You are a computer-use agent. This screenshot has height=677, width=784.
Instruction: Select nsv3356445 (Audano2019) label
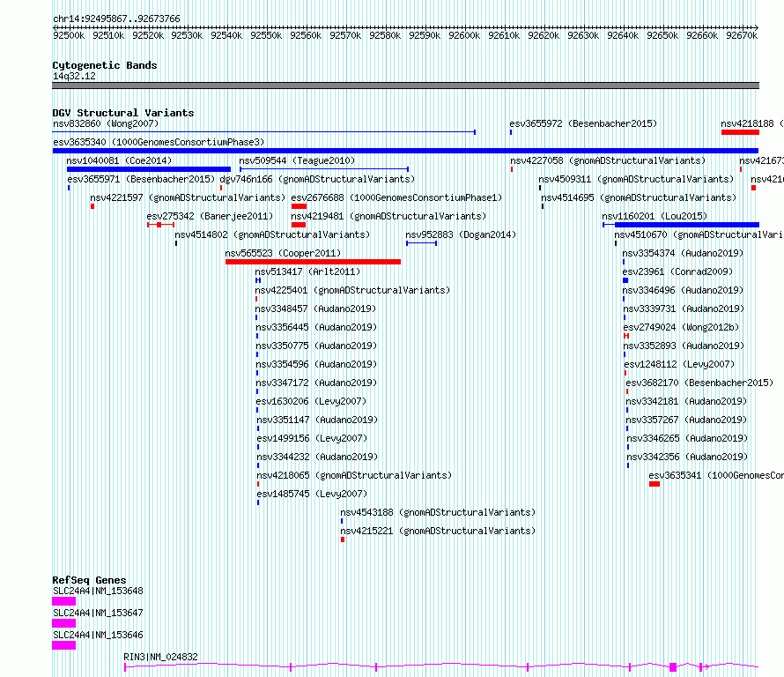316,327
